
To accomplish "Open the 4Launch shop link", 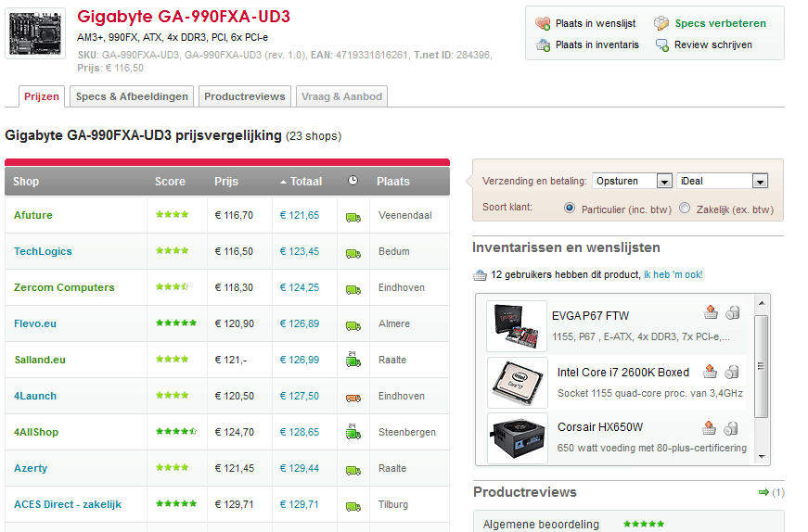I will coord(35,396).
